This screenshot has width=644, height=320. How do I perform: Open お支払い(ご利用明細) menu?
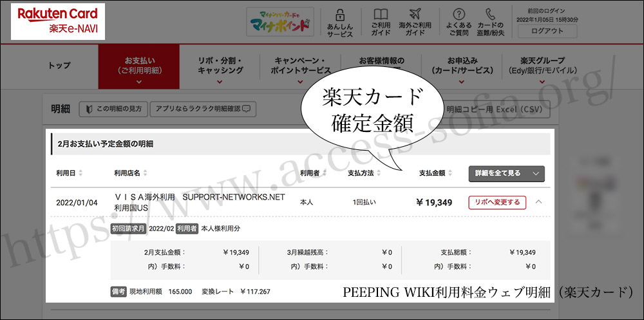point(139,66)
